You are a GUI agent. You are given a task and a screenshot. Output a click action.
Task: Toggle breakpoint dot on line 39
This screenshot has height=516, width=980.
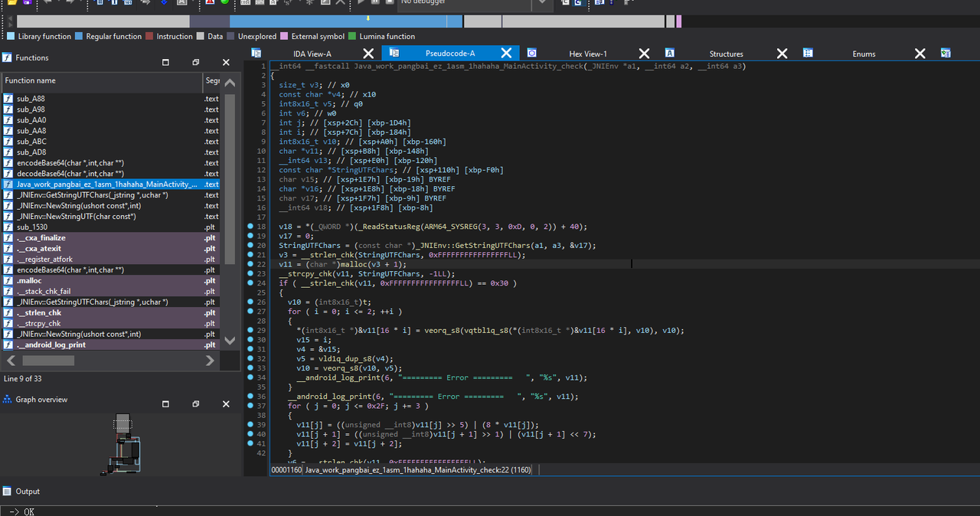click(x=250, y=425)
